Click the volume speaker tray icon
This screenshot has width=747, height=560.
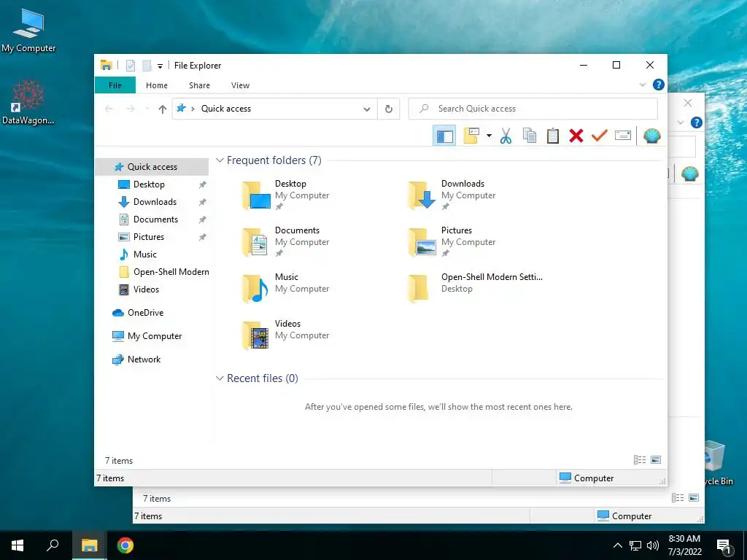tap(653, 545)
